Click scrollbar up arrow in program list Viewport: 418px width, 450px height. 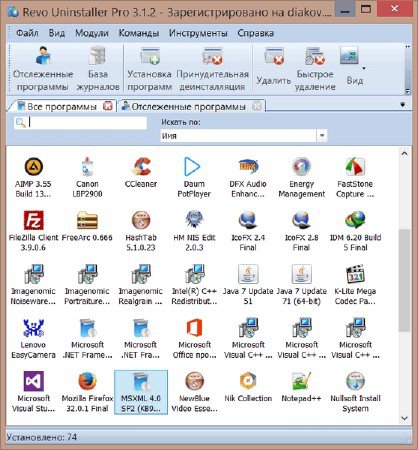click(404, 154)
